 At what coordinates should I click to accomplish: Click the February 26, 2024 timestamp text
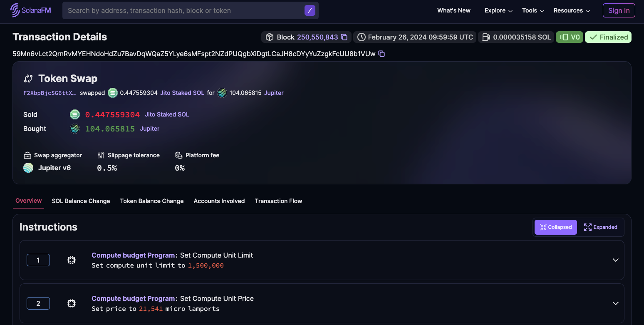click(x=421, y=37)
